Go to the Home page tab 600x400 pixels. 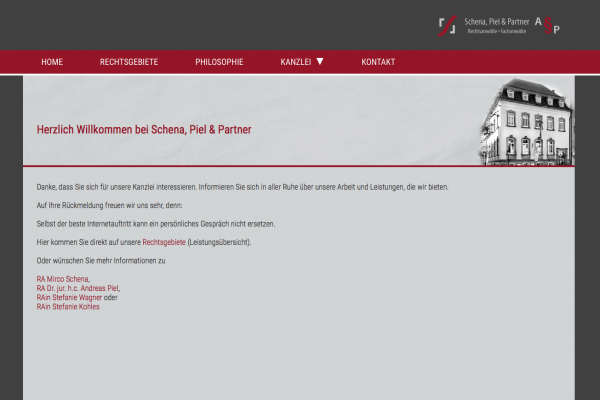point(52,62)
